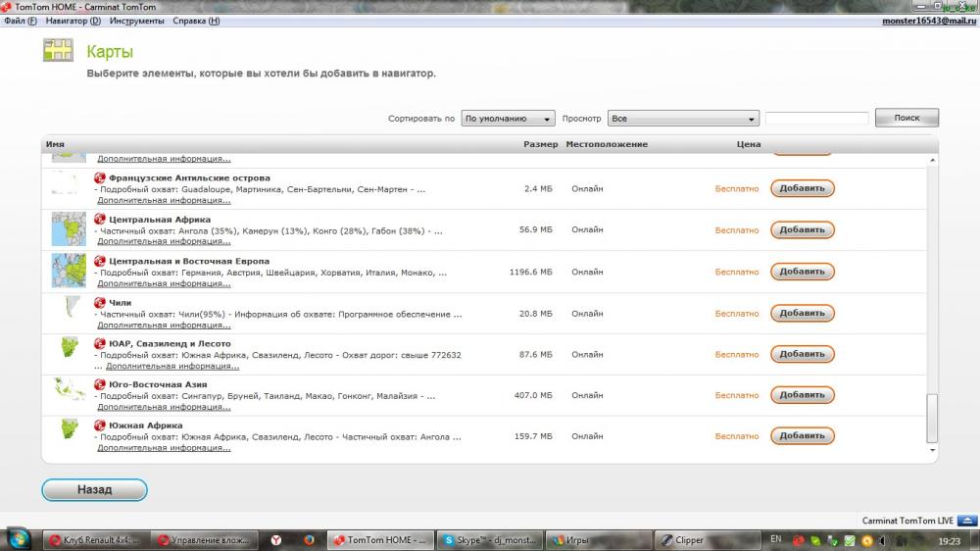Click into the map search text field
Image resolution: width=980 pixels, height=551 pixels.
[x=817, y=119]
